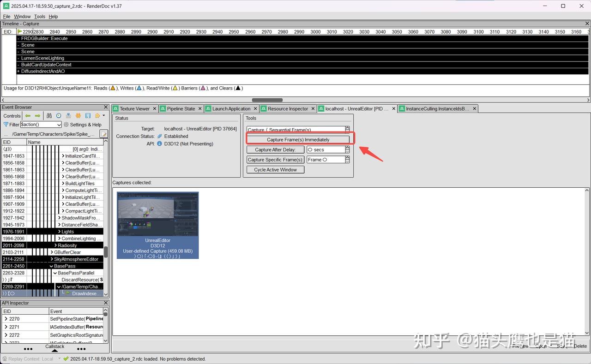
Task: Select the UnrealEditor D3D12 capture thumbnail
Action: [x=157, y=225]
